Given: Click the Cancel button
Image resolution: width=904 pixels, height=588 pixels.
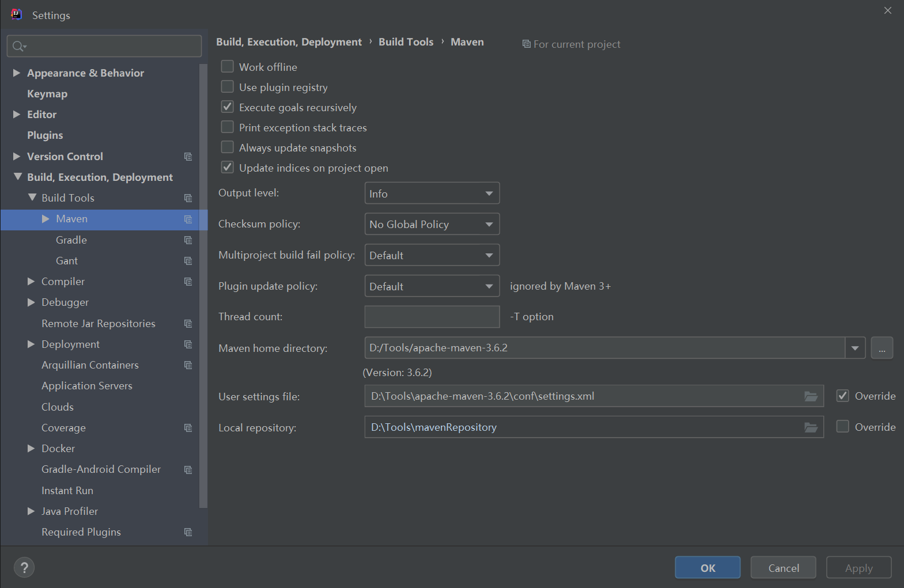Looking at the screenshot, I should (783, 568).
